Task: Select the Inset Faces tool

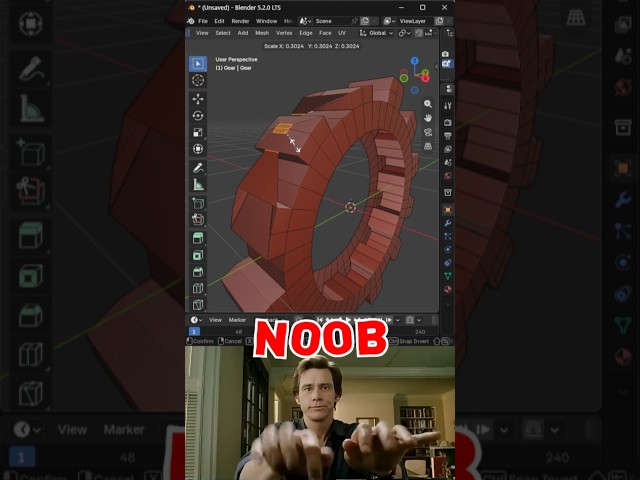Action: [198, 255]
